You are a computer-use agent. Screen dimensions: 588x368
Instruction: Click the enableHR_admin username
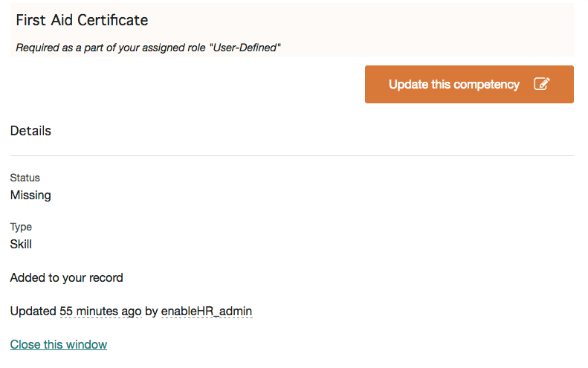207,311
